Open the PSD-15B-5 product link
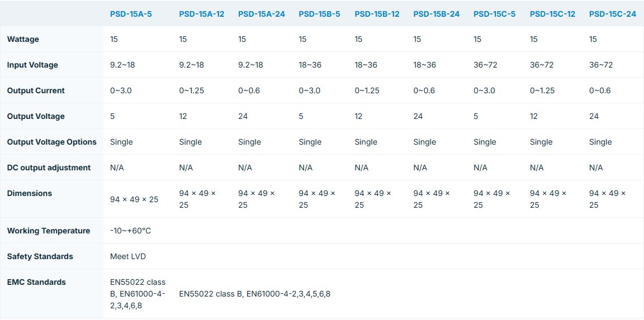 pyautogui.click(x=319, y=14)
